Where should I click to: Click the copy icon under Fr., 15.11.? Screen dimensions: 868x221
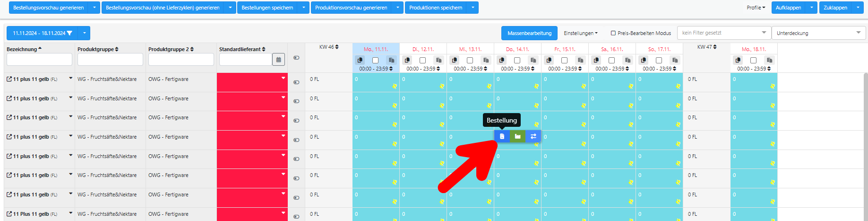549,60
